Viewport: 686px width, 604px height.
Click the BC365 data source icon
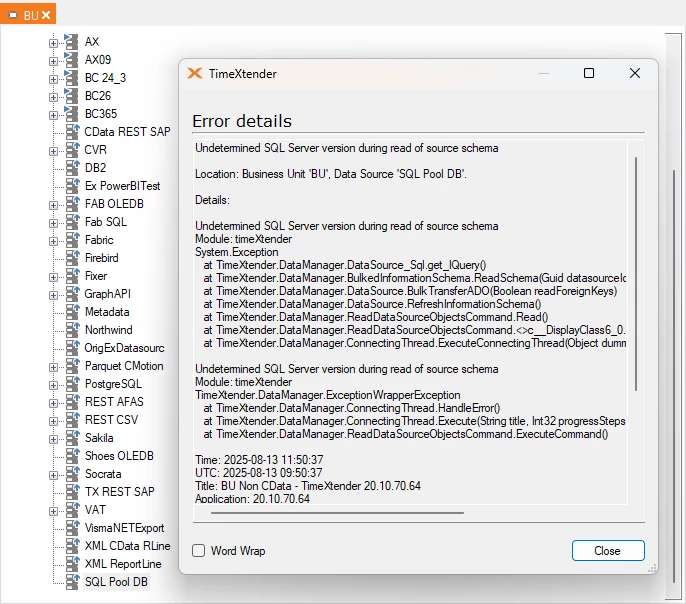(x=71, y=114)
